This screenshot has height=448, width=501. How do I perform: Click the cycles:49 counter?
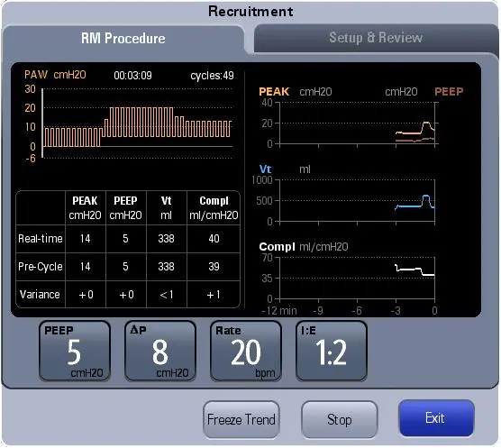pyautogui.click(x=212, y=76)
